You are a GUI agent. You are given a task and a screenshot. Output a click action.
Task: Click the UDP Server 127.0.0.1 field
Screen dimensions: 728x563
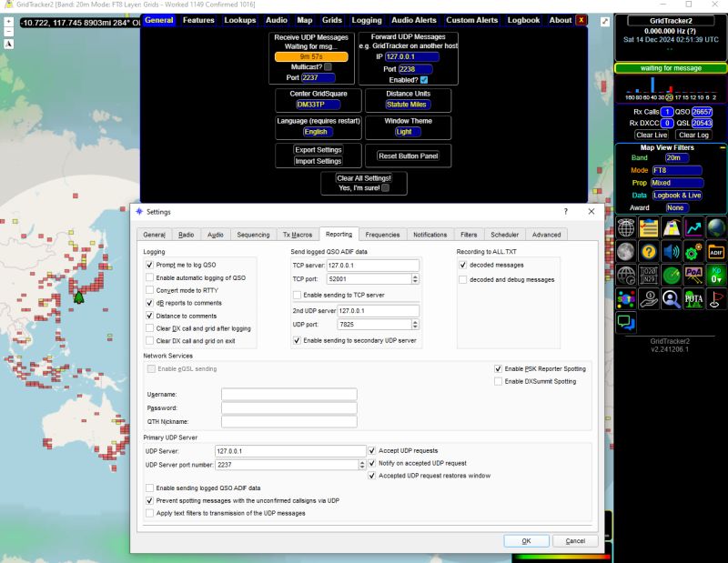click(290, 451)
